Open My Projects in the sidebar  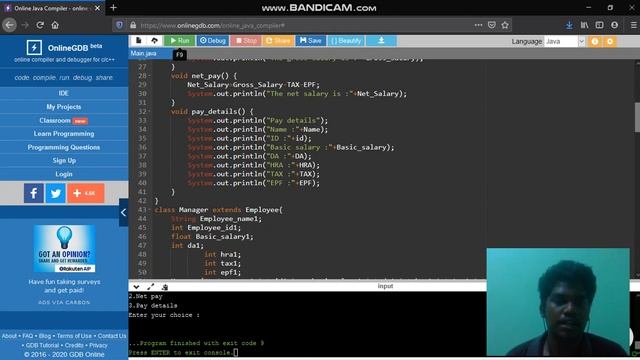pos(64,107)
